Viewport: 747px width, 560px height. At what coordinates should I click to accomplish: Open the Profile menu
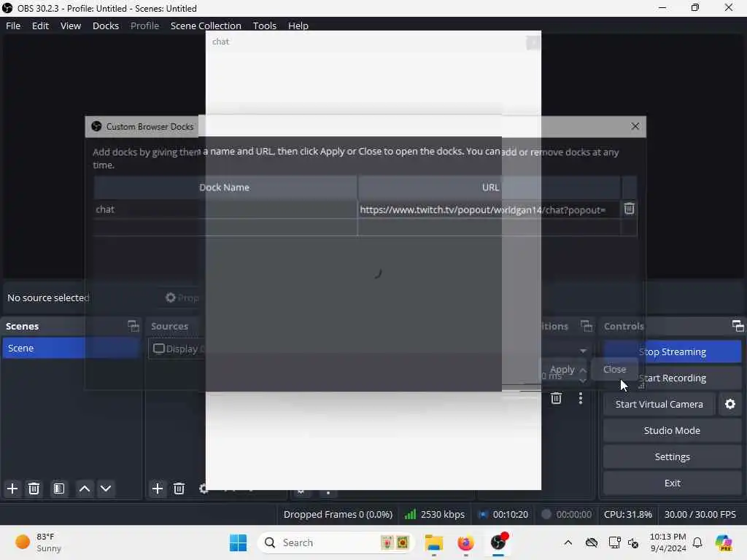pos(145,26)
